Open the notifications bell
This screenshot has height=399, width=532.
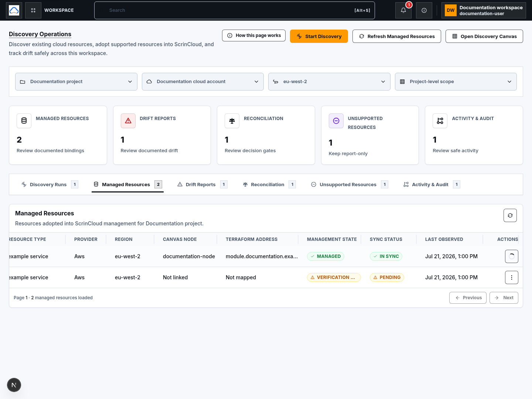pos(403,10)
